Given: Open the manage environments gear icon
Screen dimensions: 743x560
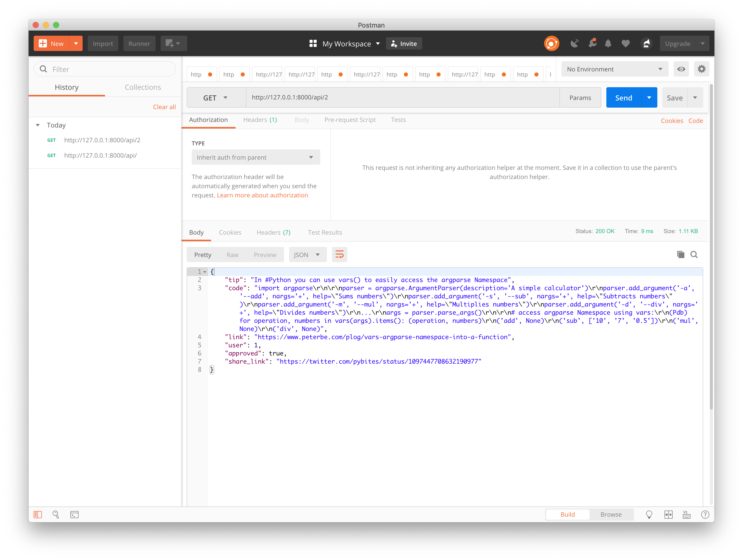Looking at the screenshot, I should click(701, 69).
